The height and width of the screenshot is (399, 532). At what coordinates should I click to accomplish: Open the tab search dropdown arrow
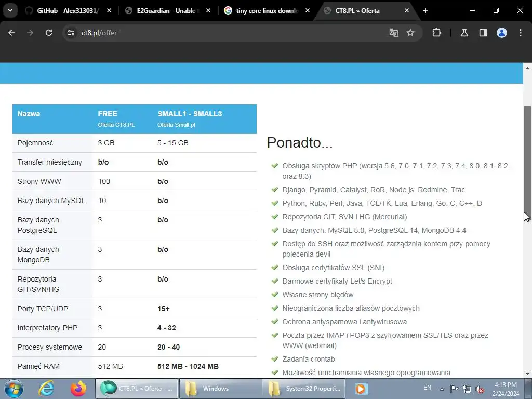click(x=10, y=10)
